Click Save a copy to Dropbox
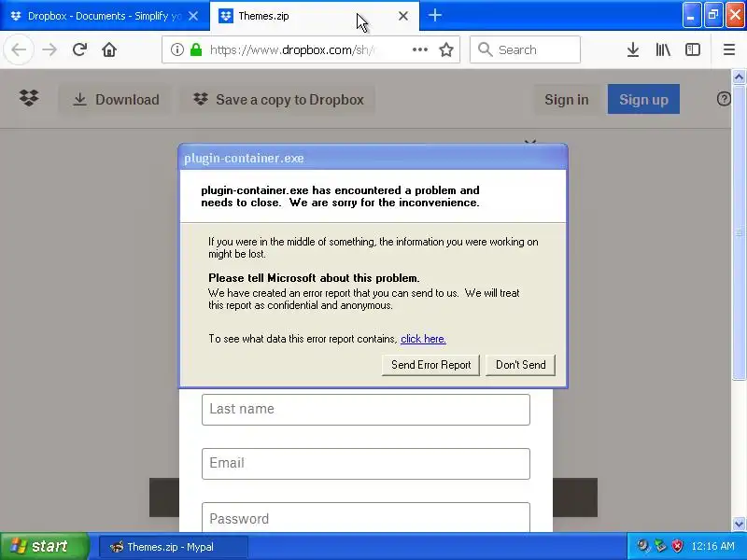Screen dimensions: 747x560 278,100
